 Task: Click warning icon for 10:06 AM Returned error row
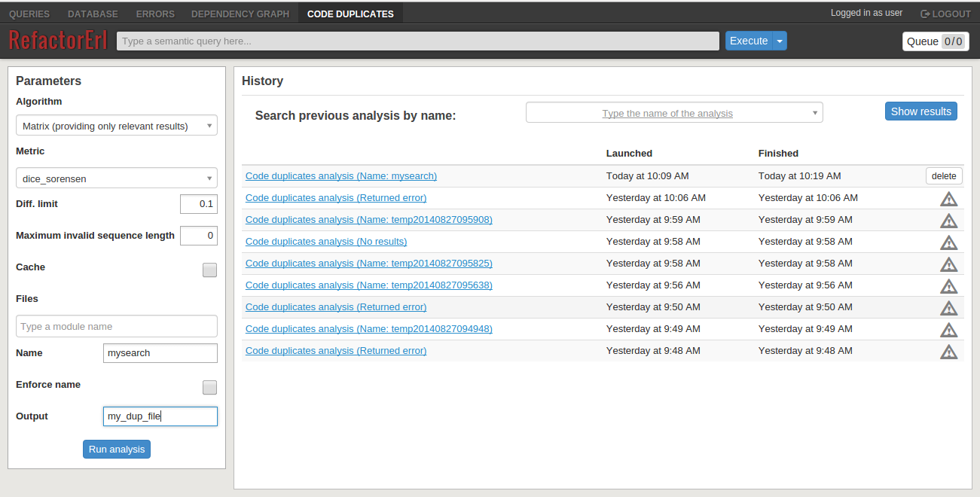tap(948, 199)
